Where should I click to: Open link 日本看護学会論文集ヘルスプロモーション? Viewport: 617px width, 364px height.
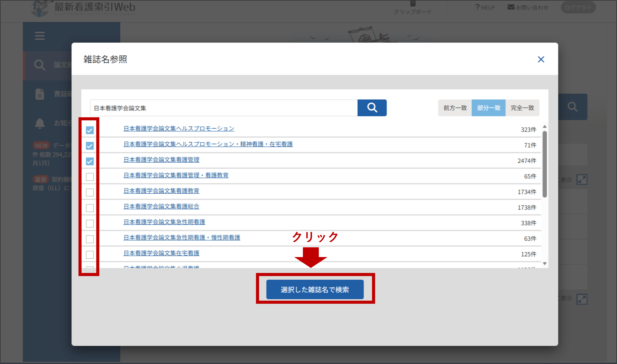click(179, 129)
